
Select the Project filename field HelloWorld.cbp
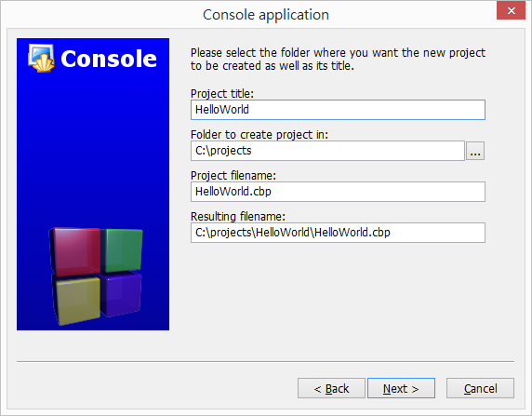click(338, 192)
